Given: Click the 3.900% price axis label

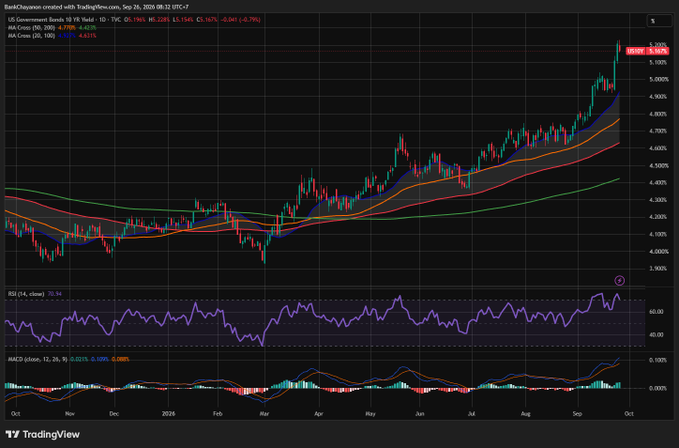Looking at the screenshot, I should pos(659,269).
